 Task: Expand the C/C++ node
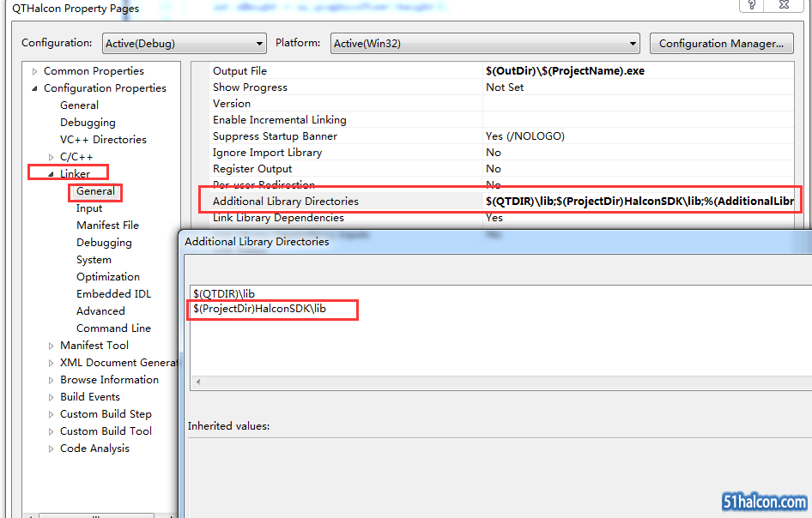(51, 157)
